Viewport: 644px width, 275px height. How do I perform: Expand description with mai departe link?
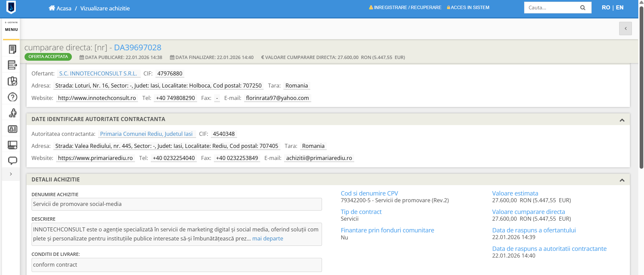pos(268,238)
